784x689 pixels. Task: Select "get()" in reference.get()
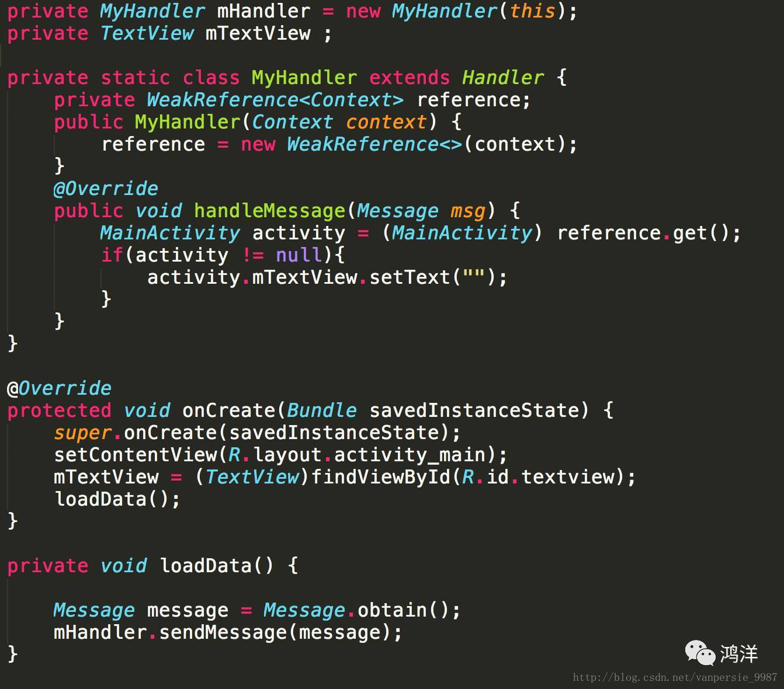[702, 233]
